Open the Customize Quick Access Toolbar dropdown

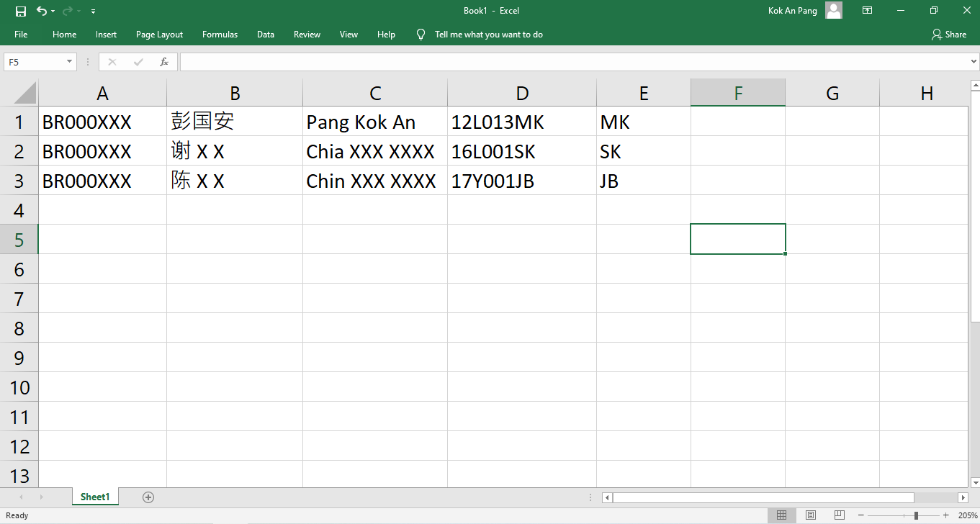coord(92,11)
